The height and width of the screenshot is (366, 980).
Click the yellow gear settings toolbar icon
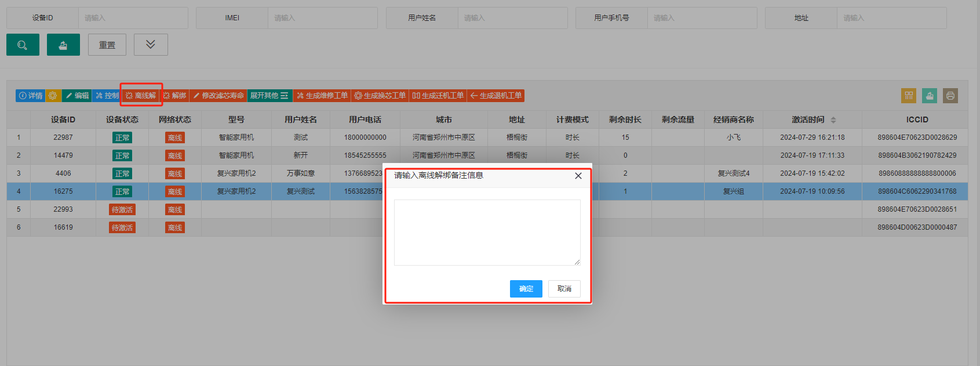click(x=53, y=96)
